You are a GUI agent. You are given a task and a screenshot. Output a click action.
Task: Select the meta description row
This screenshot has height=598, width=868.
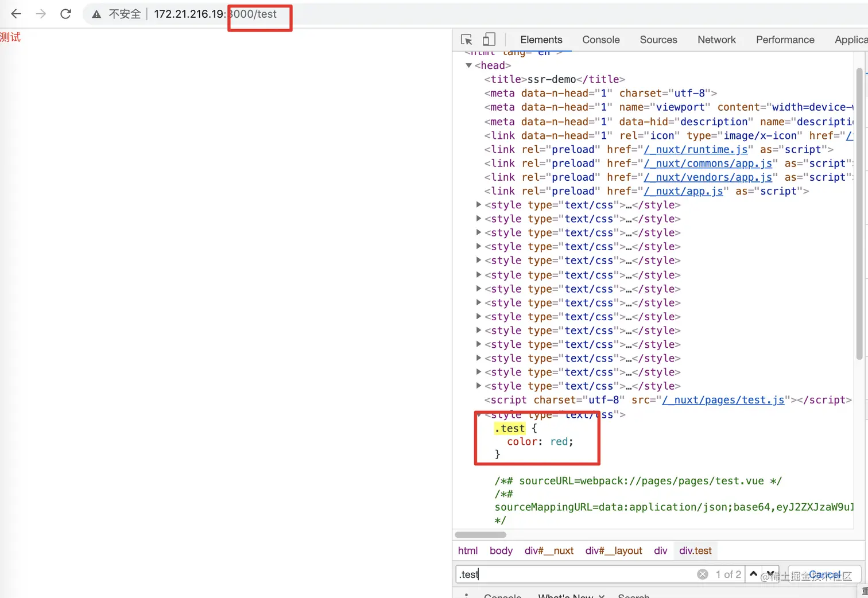669,122
